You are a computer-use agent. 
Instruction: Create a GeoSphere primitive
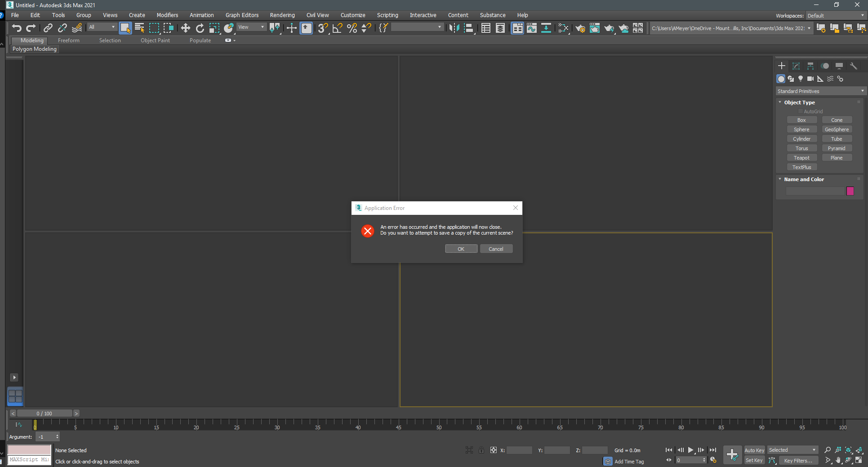point(837,129)
